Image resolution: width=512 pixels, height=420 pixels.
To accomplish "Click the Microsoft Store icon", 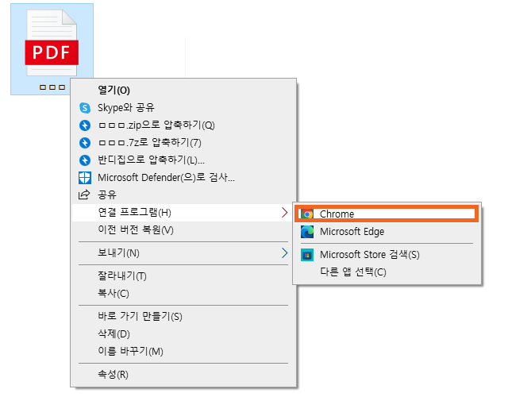I will point(307,255).
